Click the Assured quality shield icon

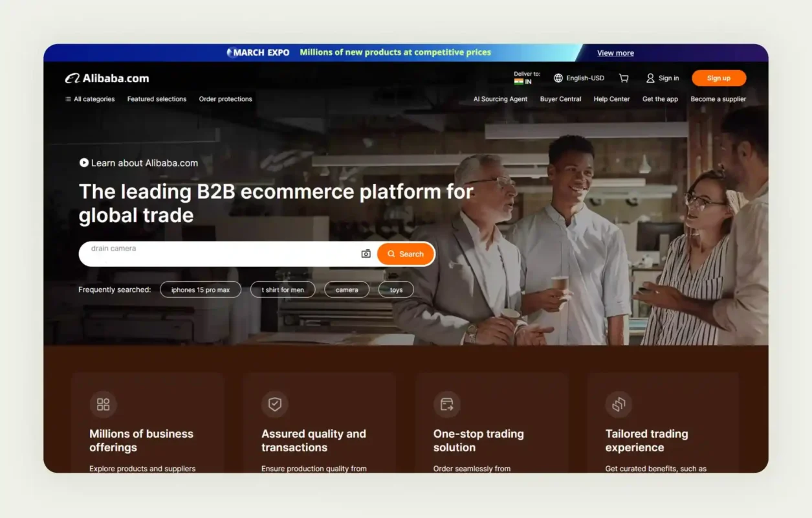point(275,404)
